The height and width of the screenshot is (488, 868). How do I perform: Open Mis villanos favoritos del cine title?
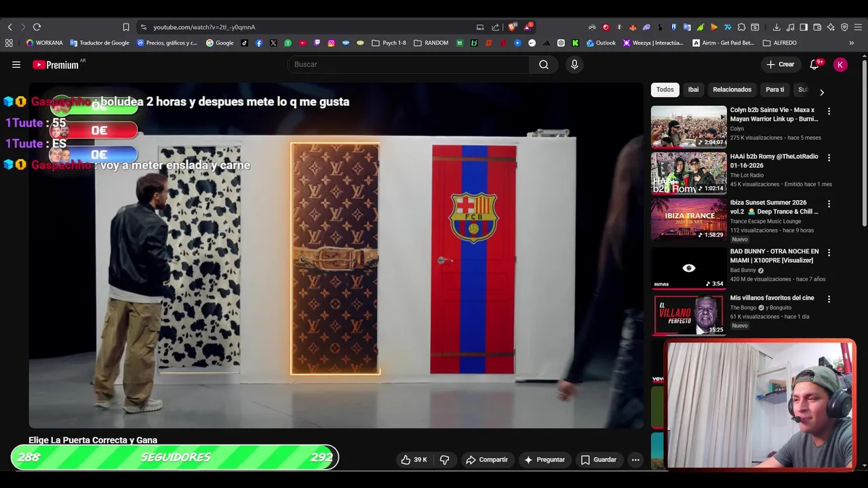coord(772,298)
